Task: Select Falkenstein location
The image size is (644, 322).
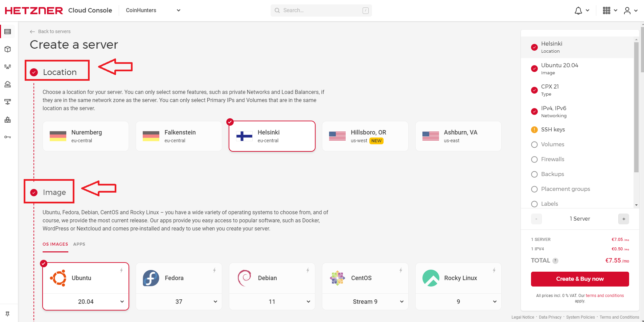Action: click(179, 136)
